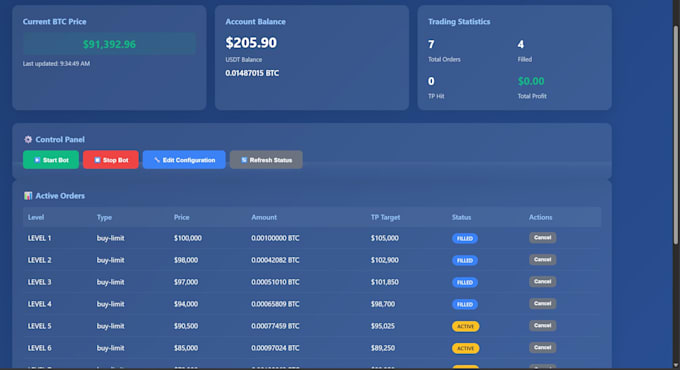680x370 pixels.
Task: Click the Actions column header
Action: (x=540, y=217)
